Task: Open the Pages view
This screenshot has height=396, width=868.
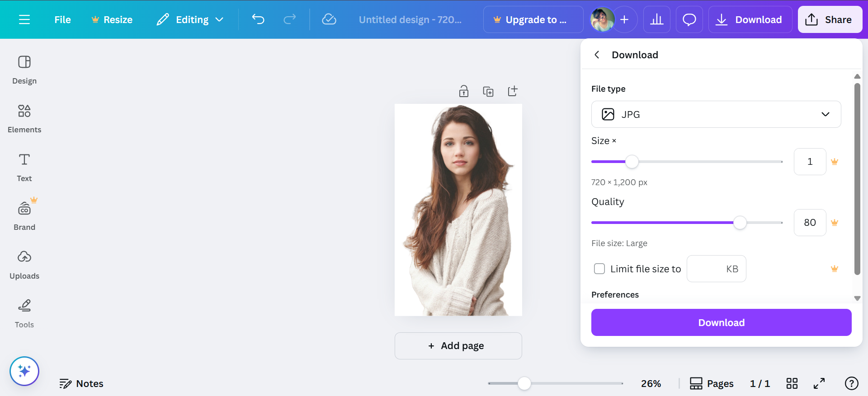Action: click(x=712, y=383)
